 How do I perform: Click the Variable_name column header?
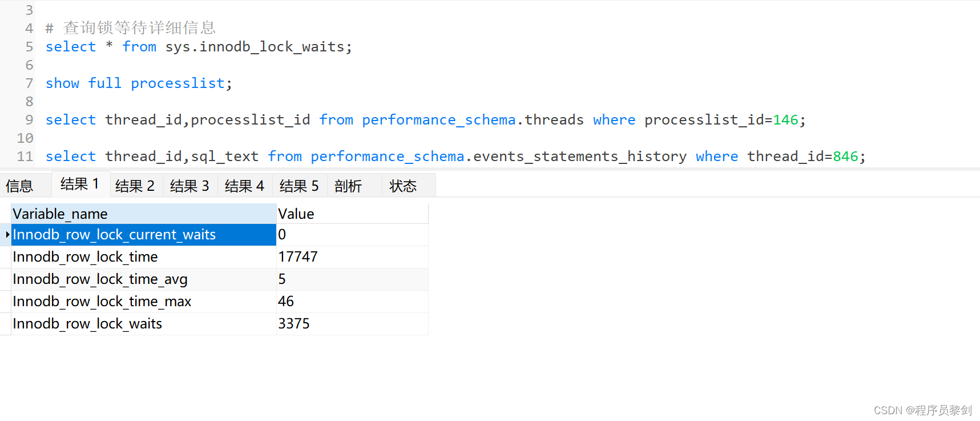(x=144, y=214)
